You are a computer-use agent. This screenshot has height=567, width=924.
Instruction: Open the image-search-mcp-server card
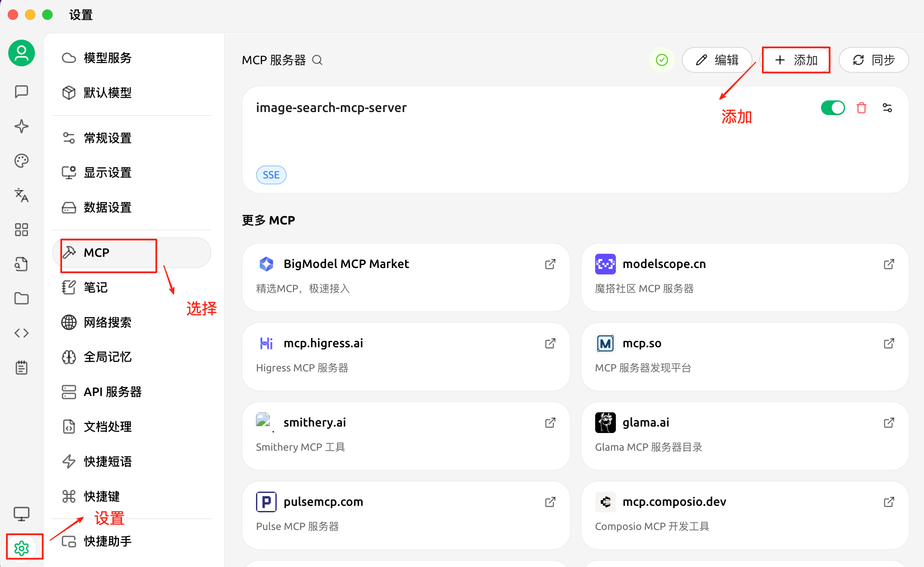[x=575, y=140]
